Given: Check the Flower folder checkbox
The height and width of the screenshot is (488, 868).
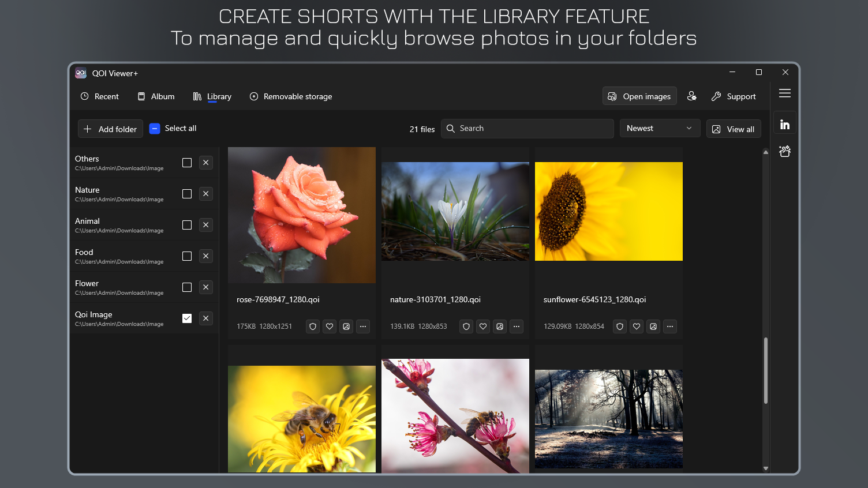Looking at the screenshot, I should point(187,287).
